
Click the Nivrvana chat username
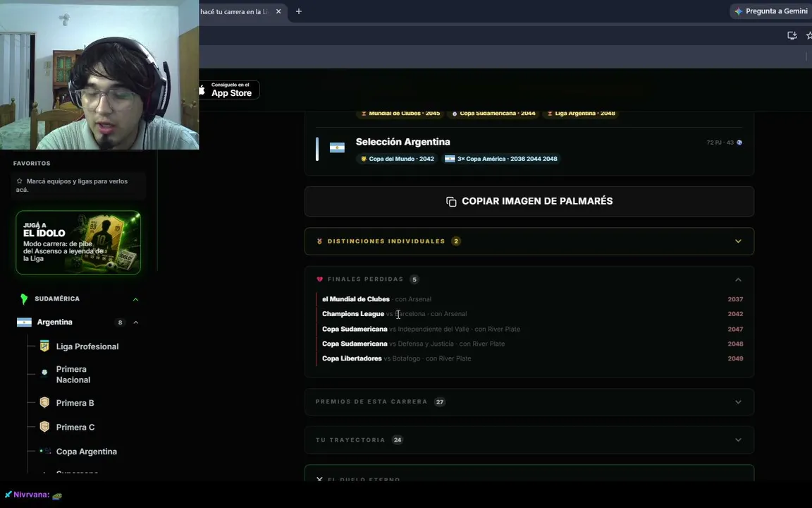point(31,495)
